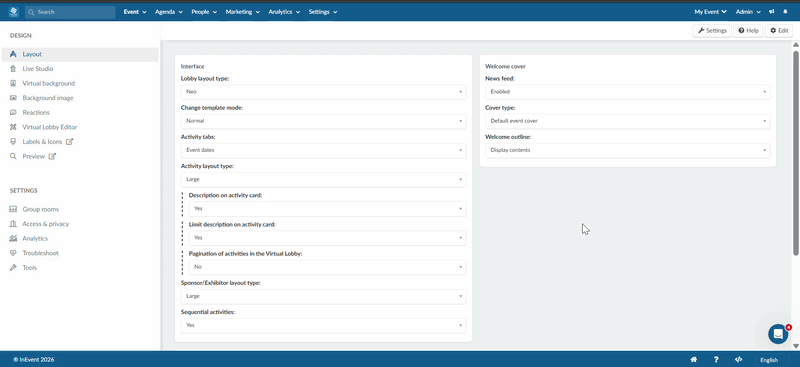Go to Group rooms settings
This screenshot has height=367, width=800.
pos(40,209)
